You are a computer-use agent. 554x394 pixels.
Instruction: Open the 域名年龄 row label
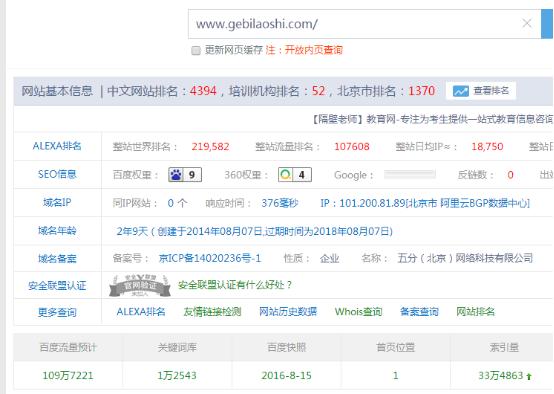pos(57,231)
